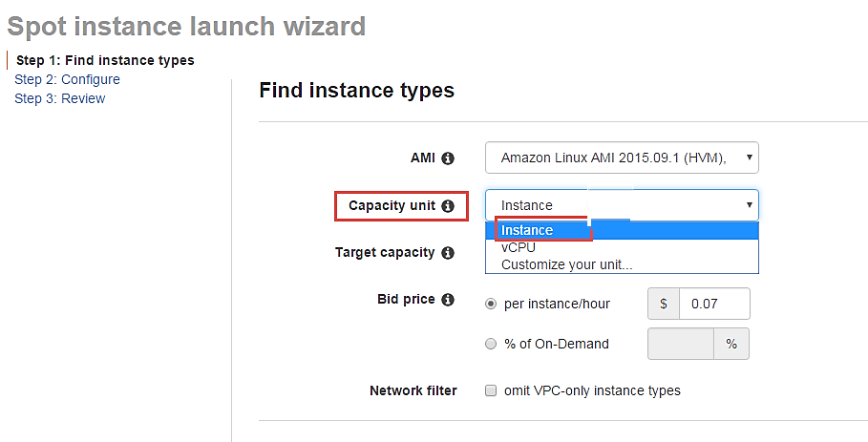Click the info icon beside AMI
The image size is (868, 442).
pos(448,158)
